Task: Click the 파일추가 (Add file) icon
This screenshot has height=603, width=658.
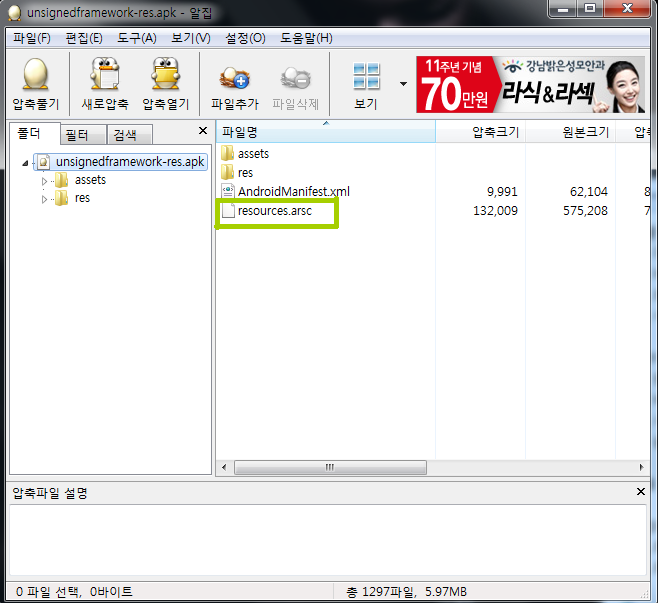Action: pyautogui.click(x=235, y=76)
